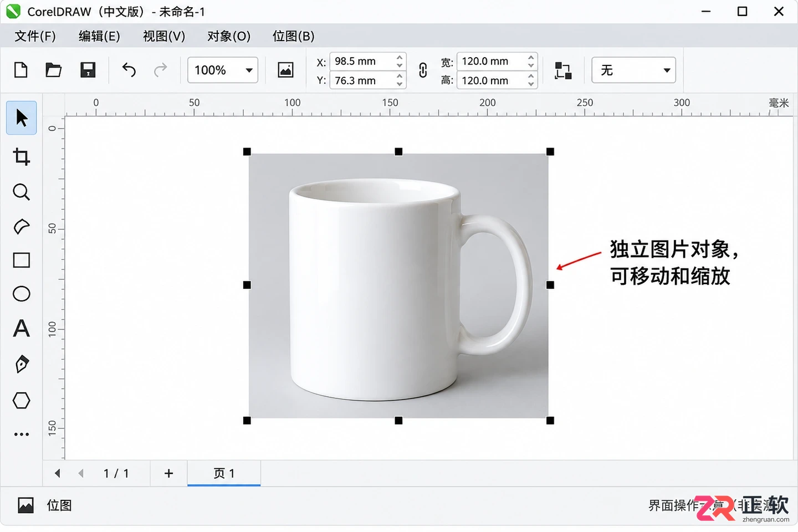Click the left-middle selection handle
The image size is (798, 532).
click(x=247, y=285)
